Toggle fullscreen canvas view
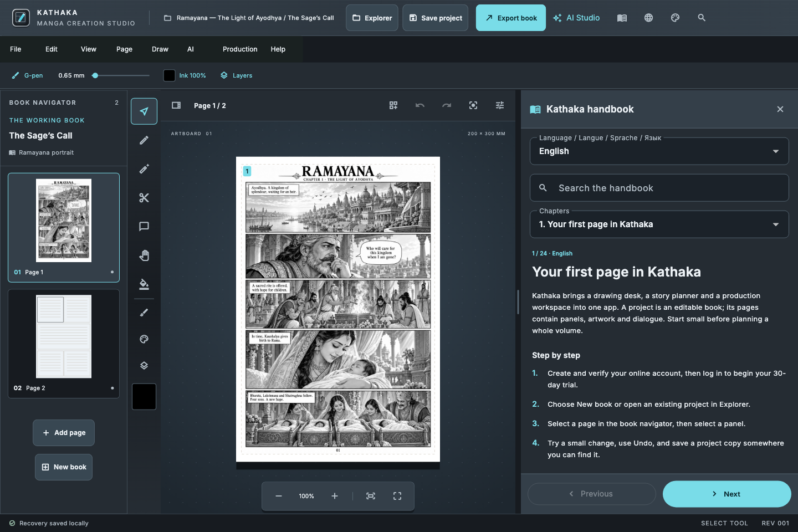This screenshot has width=798, height=532. 397,496
